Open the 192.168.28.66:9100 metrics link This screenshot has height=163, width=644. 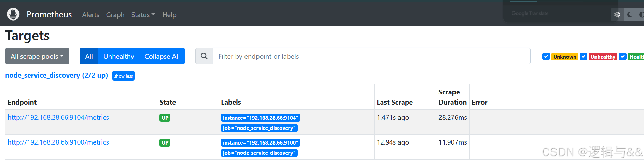58,142
